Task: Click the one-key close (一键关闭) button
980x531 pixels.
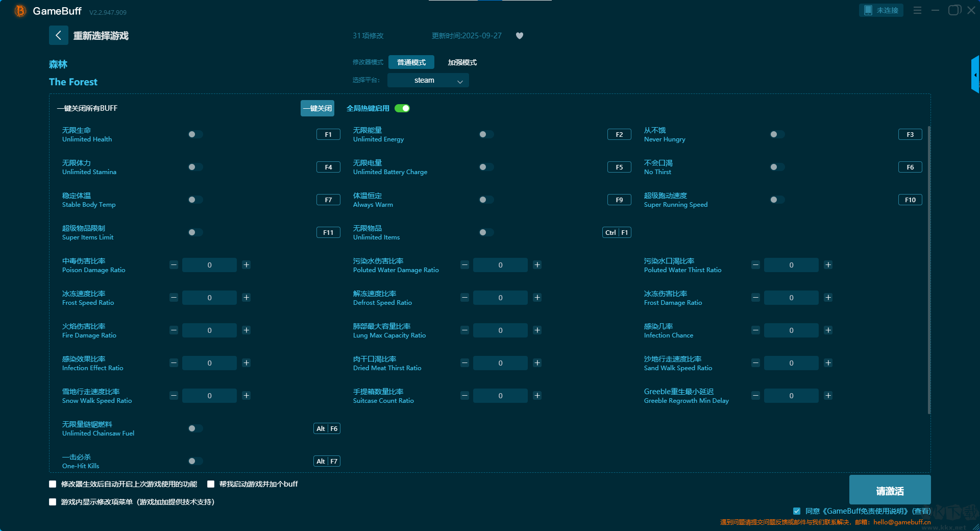Action: [317, 108]
